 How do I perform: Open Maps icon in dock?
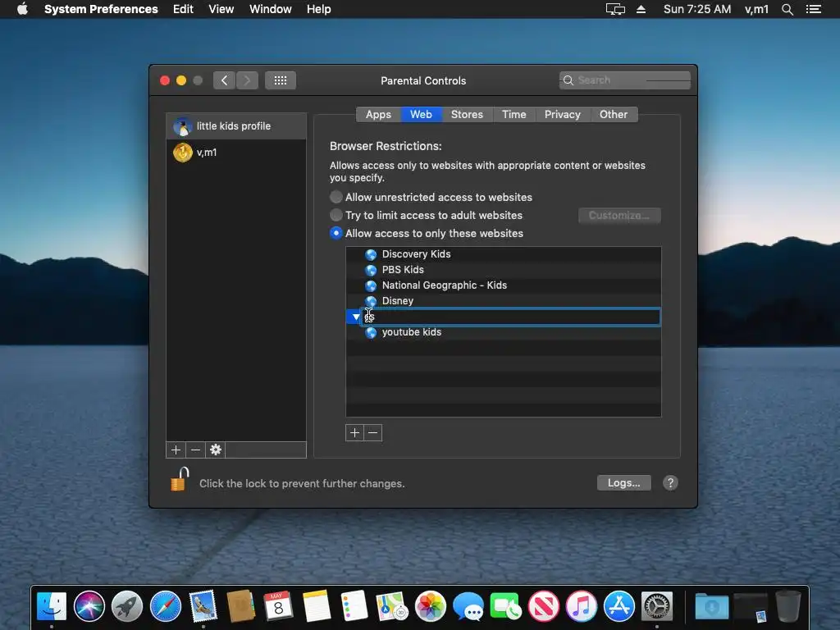[x=392, y=606]
